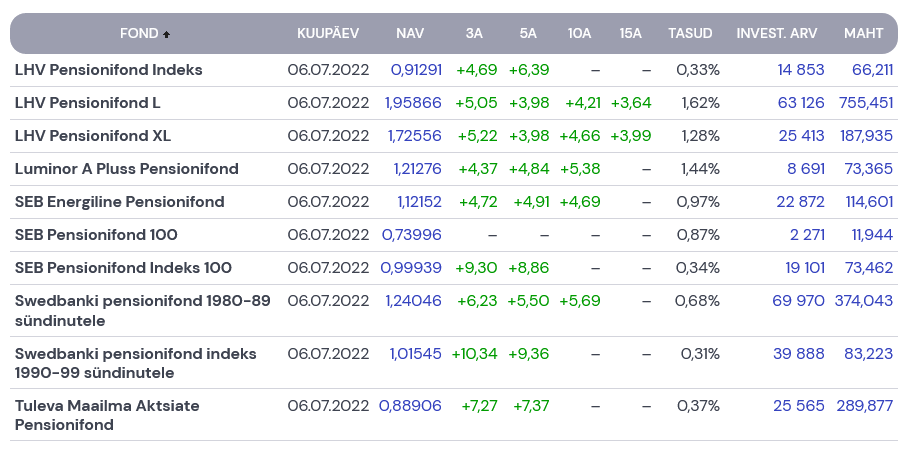Sort by 10A return column
The image size is (912, 450).
[x=579, y=34]
